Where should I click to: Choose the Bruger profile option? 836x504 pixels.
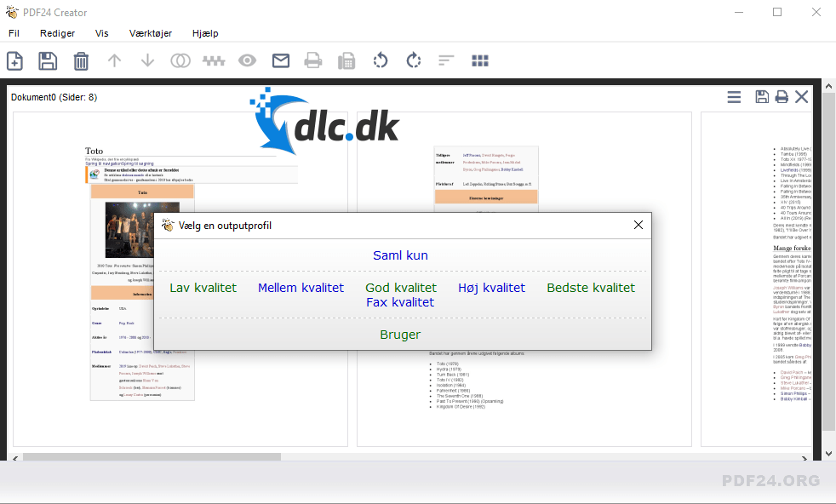tap(400, 335)
